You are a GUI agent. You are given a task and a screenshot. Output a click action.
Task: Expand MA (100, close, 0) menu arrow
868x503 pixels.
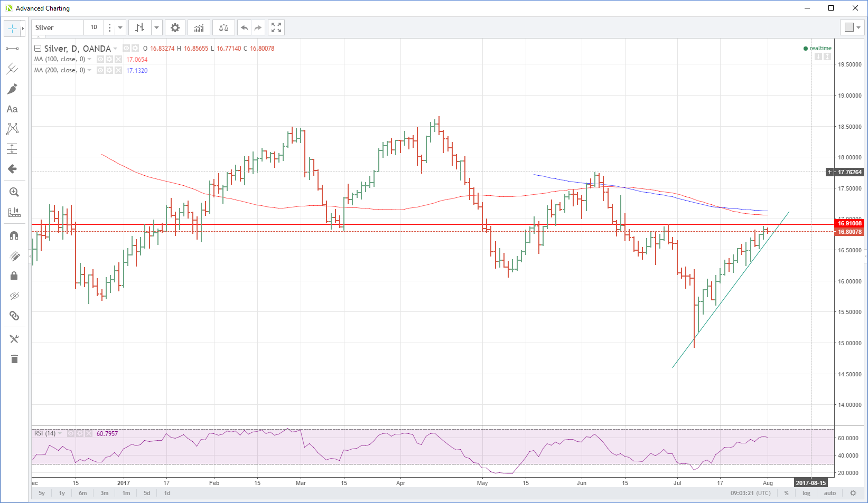[89, 59]
